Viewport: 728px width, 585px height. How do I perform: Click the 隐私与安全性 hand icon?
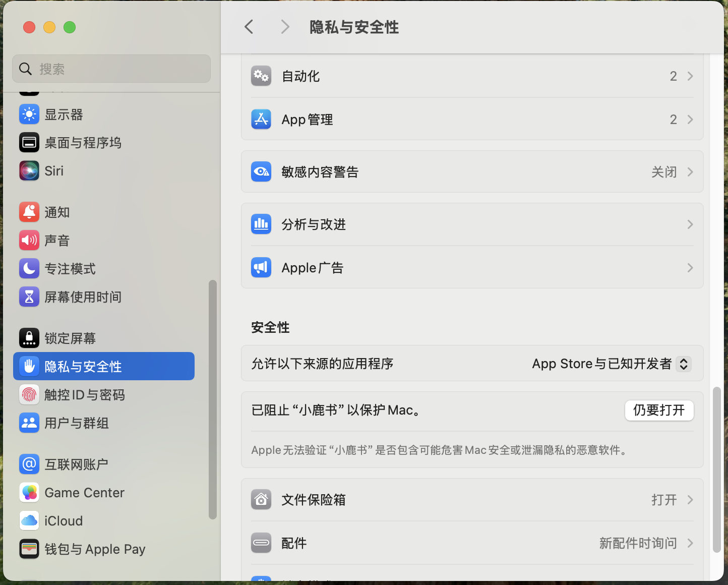[x=29, y=367]
